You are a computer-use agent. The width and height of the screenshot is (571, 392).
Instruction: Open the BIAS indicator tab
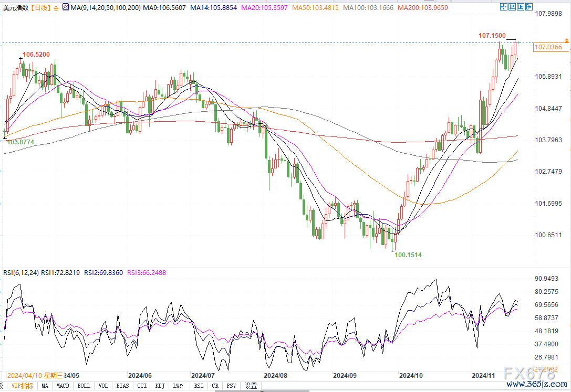pos(123,386)
